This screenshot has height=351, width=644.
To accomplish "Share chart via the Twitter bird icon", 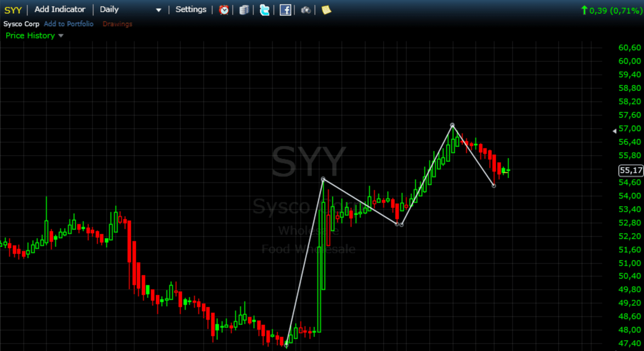I will [264, 10].
